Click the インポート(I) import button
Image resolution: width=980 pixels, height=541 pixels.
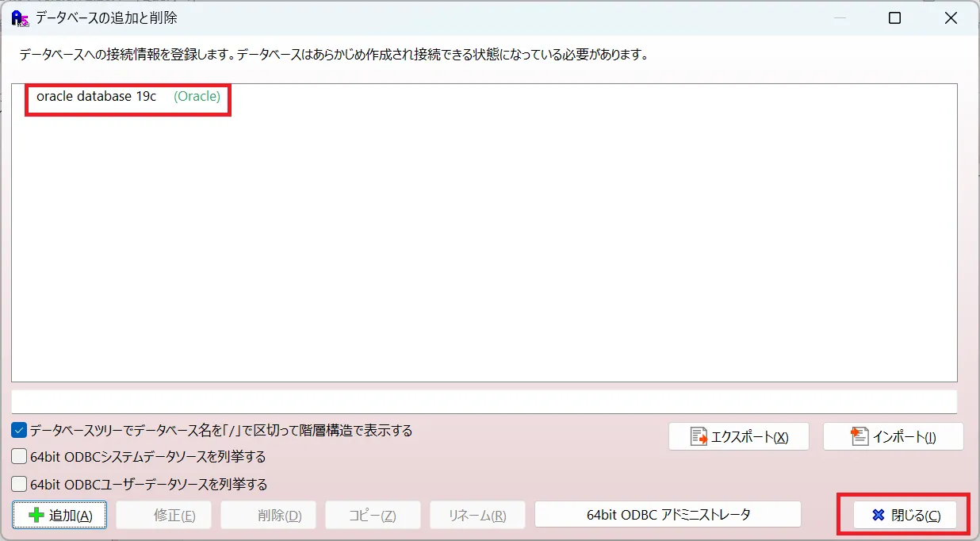pyautogui.click(x=894, y=436)
